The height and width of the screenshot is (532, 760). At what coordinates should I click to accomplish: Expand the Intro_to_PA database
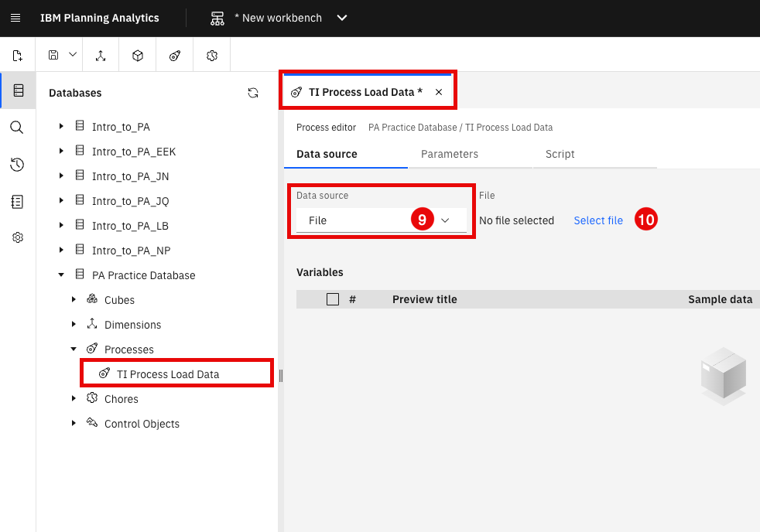(61, 126)
